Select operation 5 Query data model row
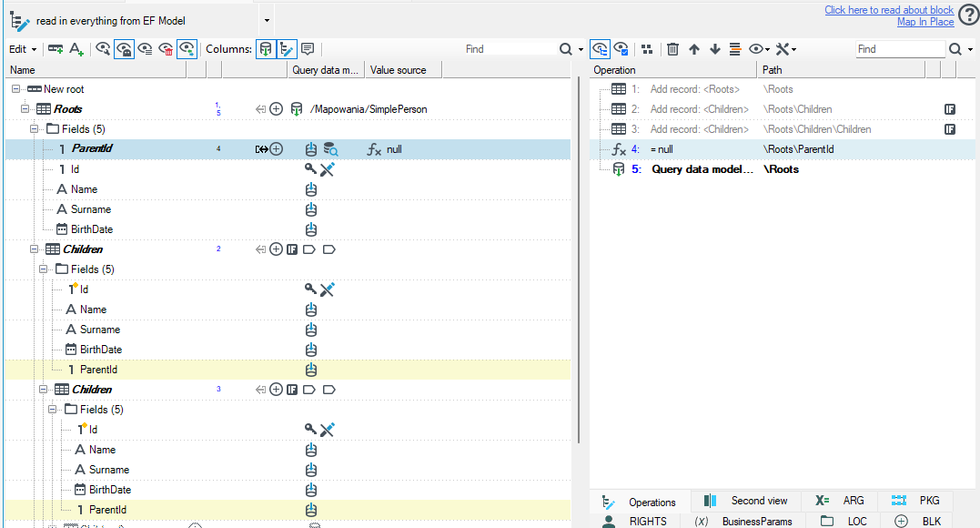 [783, 169]
